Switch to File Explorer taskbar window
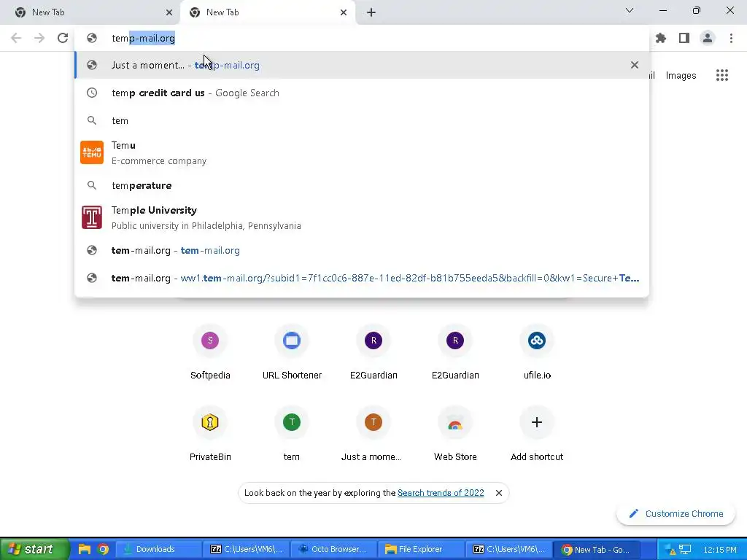747x560 pixels. pos(421,549)
